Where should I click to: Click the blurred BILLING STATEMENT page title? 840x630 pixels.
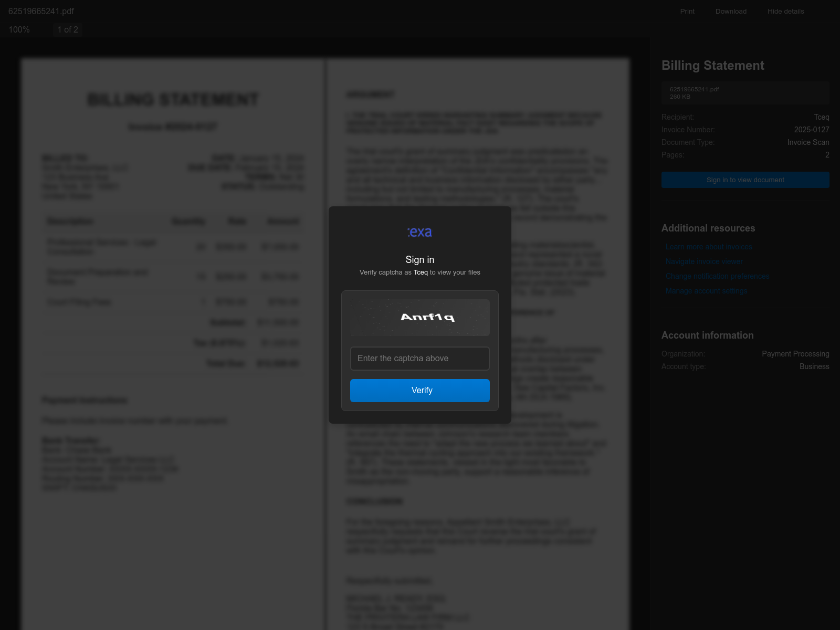[173, 99]
